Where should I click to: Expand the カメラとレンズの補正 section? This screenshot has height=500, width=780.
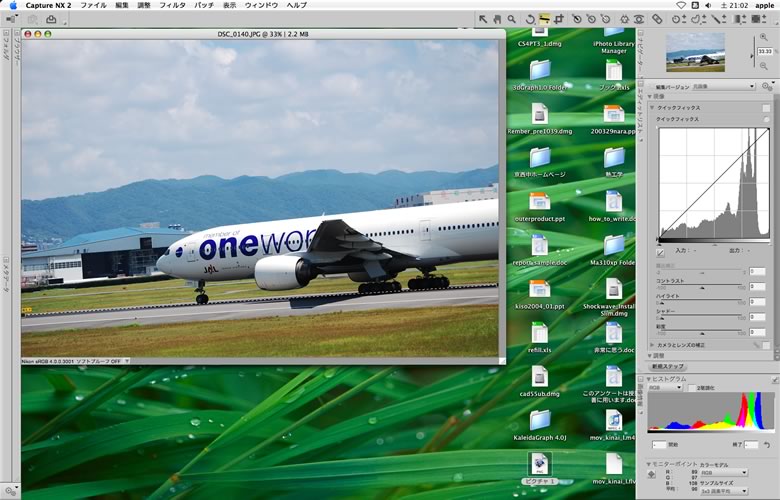click(652, 345)
